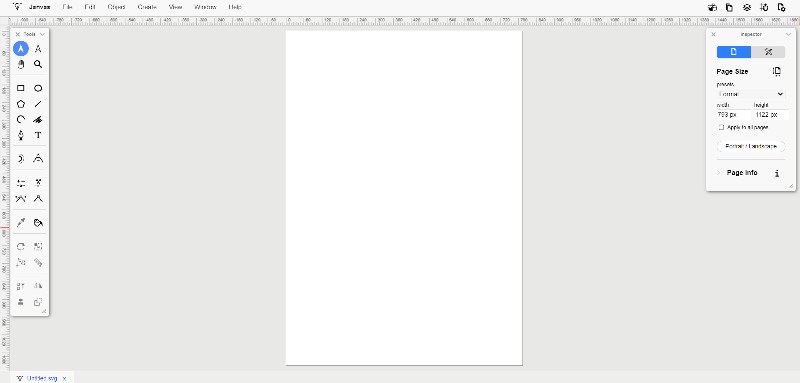
Task: Click the page height input field
Action: point(771,115)
